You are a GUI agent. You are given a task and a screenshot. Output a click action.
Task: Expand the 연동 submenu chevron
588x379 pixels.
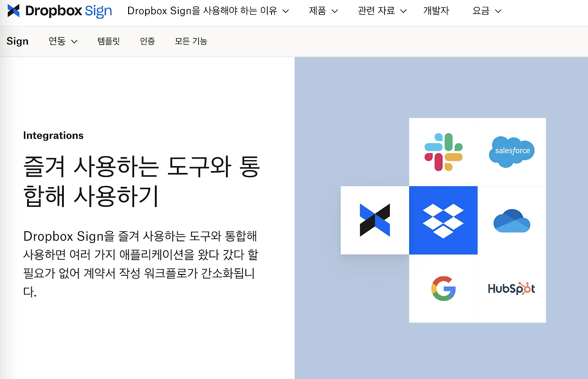coord(74,41)
